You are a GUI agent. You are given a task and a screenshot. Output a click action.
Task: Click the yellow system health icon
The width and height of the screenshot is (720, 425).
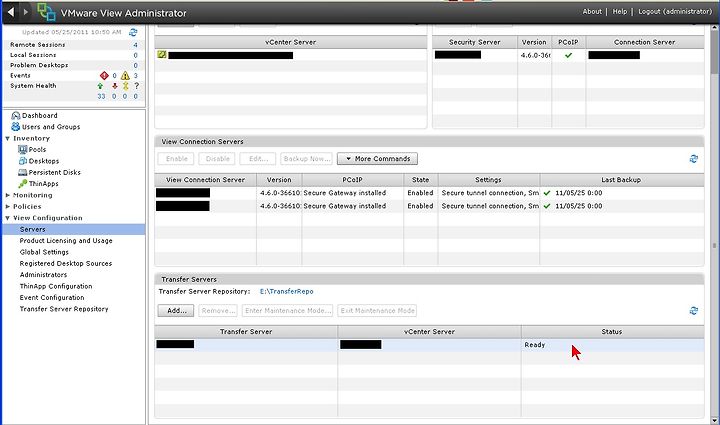click(x=125, y=86)
